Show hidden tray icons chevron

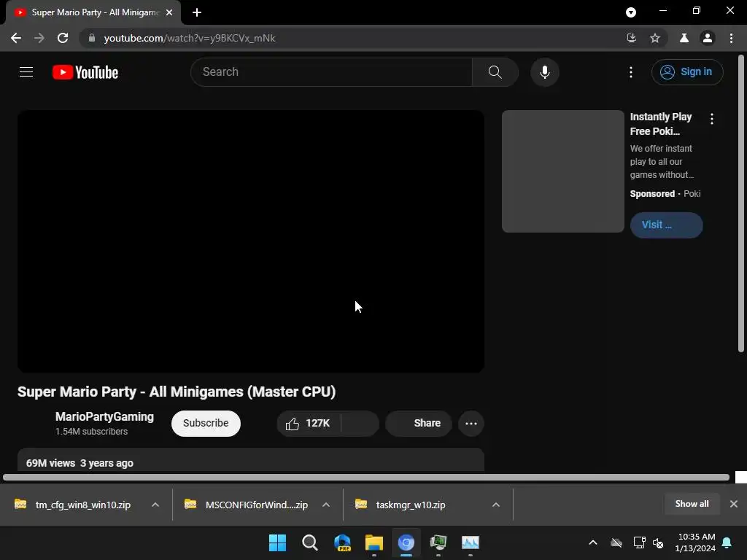[x=593, y=542]
